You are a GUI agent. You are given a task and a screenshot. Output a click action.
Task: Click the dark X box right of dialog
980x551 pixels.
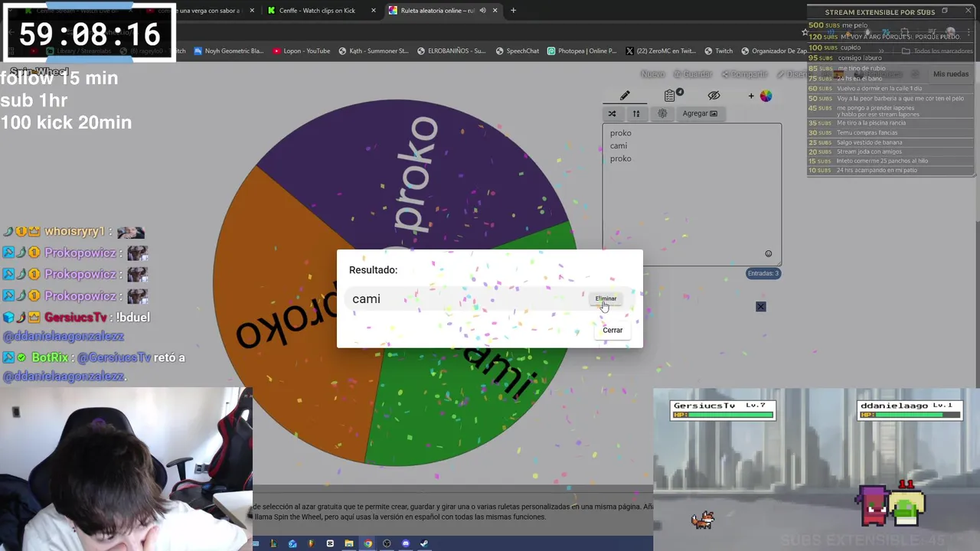click(760, 307)
